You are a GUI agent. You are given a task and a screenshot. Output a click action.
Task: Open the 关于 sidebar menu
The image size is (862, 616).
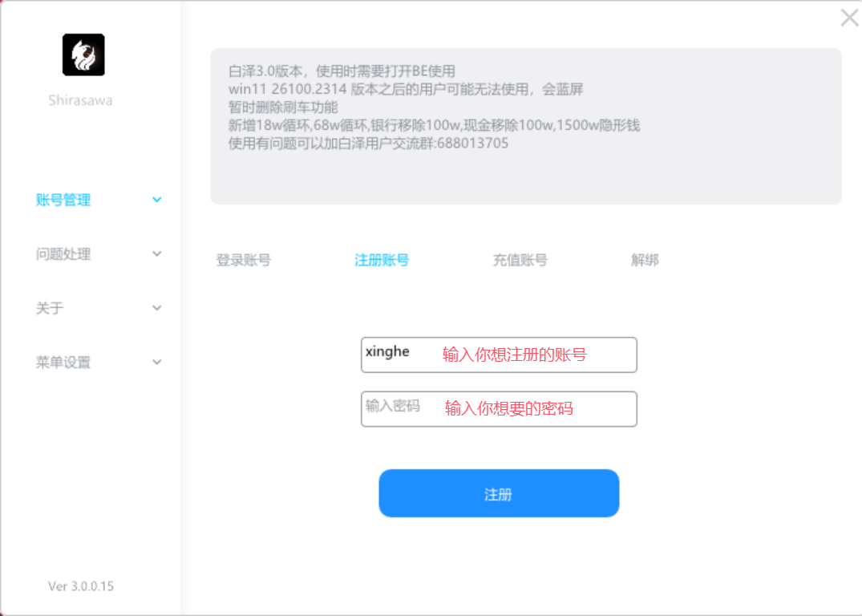click(x=50, y=308)
